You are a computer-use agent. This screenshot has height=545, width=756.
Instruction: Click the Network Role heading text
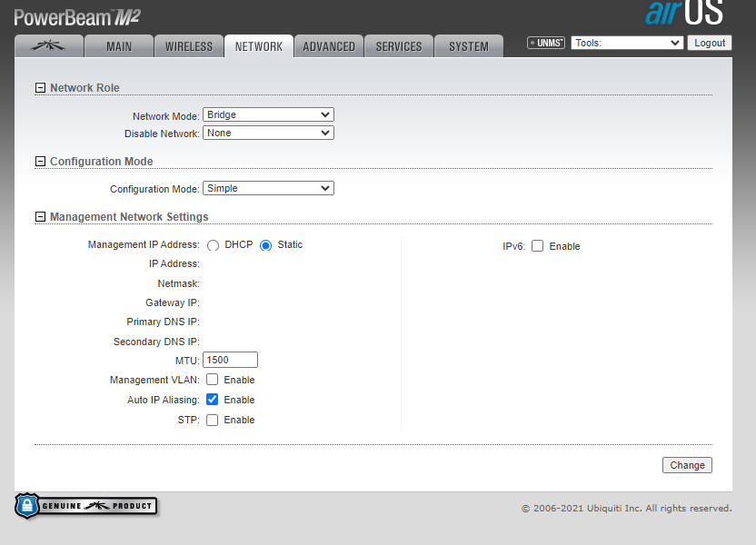85,88
